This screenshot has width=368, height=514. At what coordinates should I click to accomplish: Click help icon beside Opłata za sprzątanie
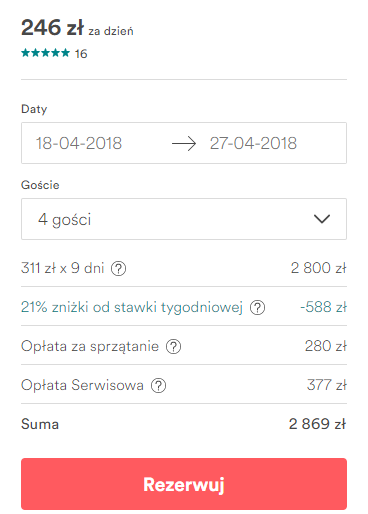[173, 346]
